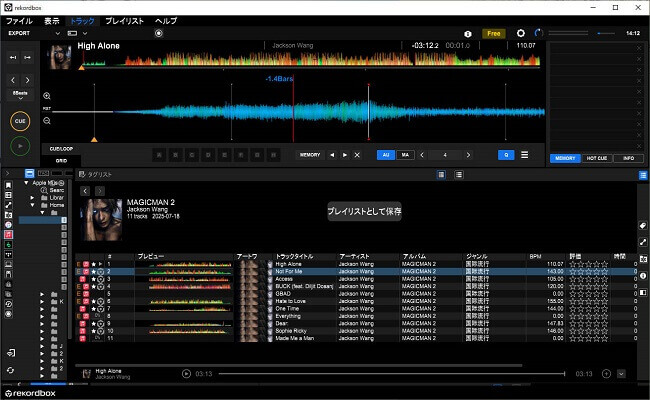This screenshot has width=650, height=400.
Task: Click the MEMORY cue store button
Action: point(310,155)
